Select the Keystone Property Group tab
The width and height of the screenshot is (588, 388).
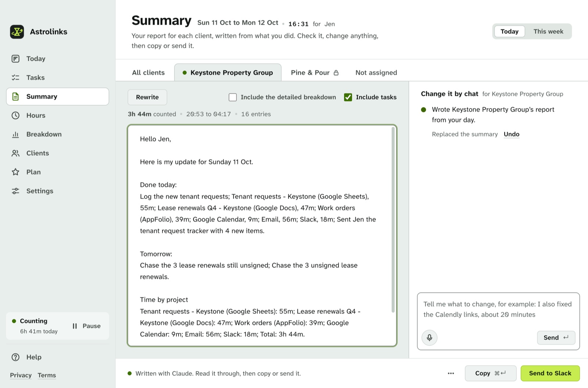[228, 73]
